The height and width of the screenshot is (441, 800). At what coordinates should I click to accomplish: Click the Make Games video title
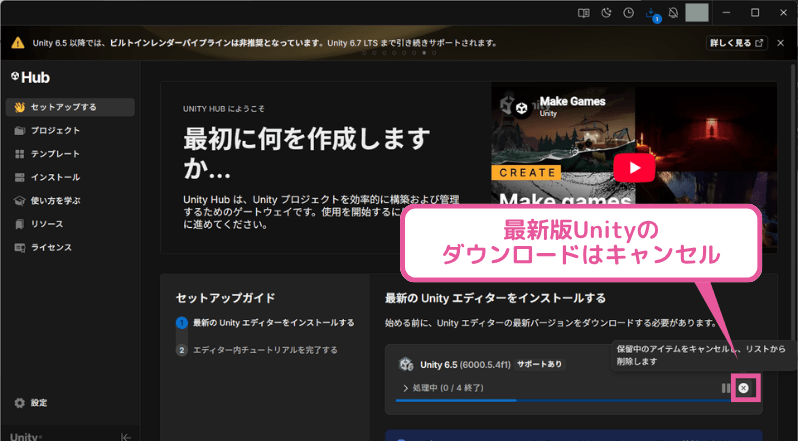[572, 102]
